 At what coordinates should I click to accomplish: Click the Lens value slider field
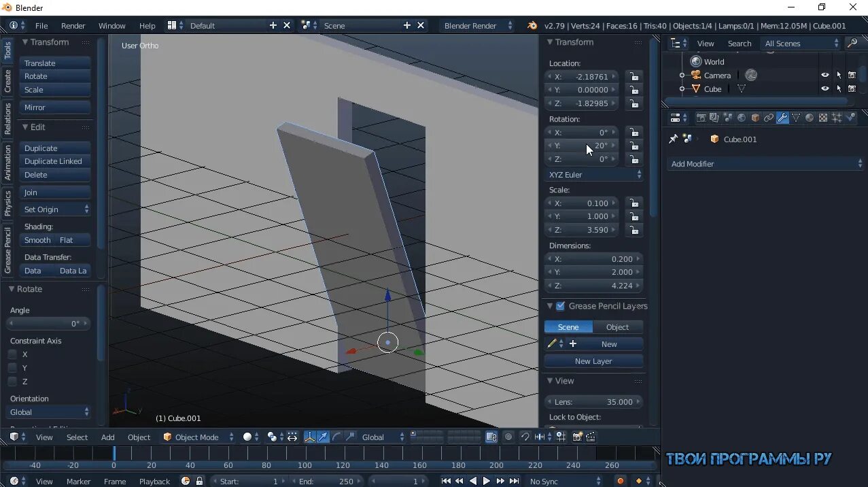coord(594,402)
